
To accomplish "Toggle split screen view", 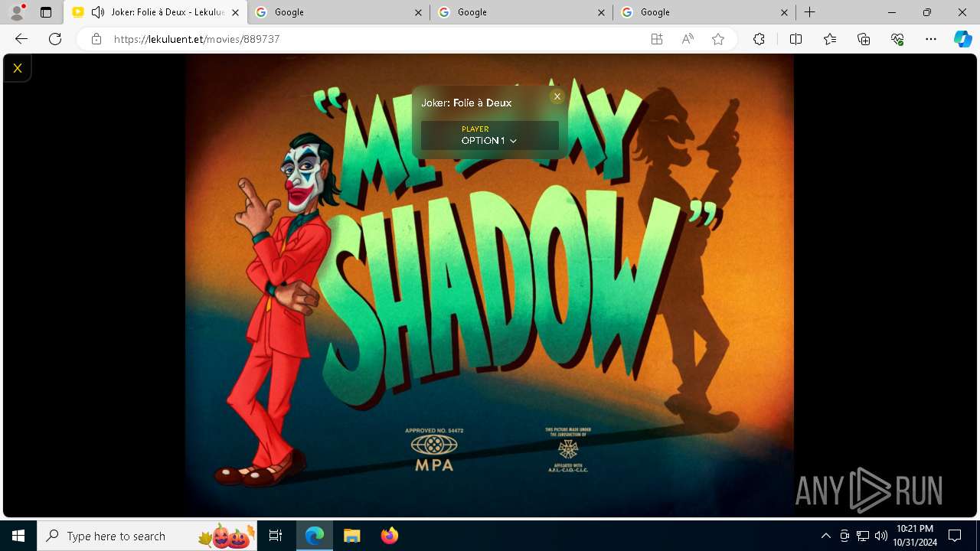I will coord(795,39).
